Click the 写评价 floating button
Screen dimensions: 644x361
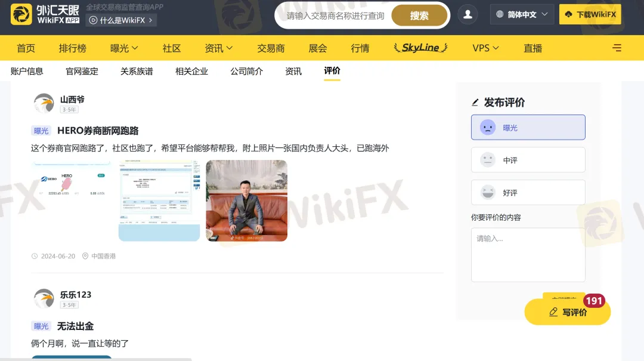pos(568,312)
